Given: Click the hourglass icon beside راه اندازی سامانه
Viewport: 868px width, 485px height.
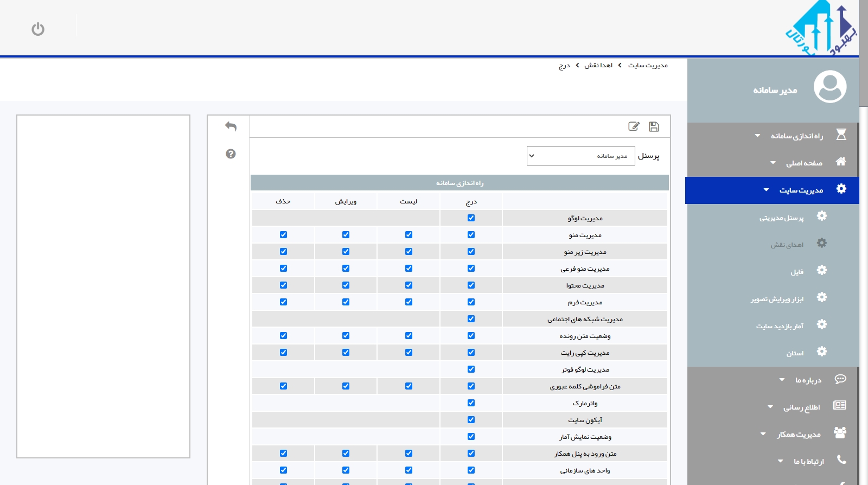Looking at the screenshot, I should tap(841, 135).
